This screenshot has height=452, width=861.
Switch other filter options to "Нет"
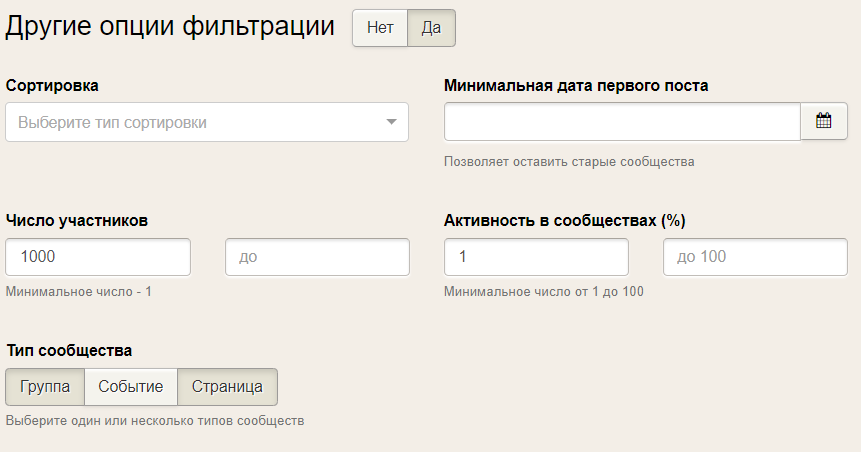[x=380, y=28]
